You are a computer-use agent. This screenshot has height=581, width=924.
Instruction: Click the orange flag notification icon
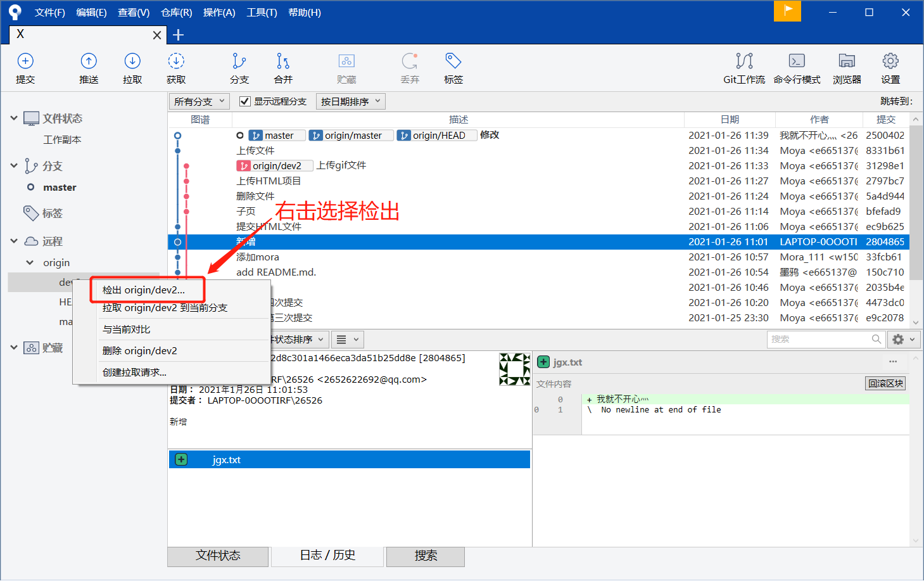(x=787, y=11)
